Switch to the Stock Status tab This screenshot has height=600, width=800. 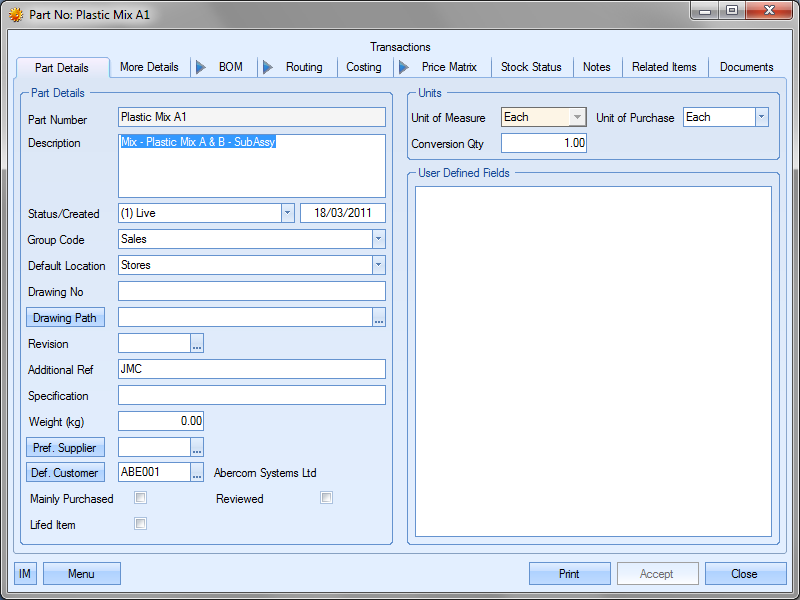531,67
